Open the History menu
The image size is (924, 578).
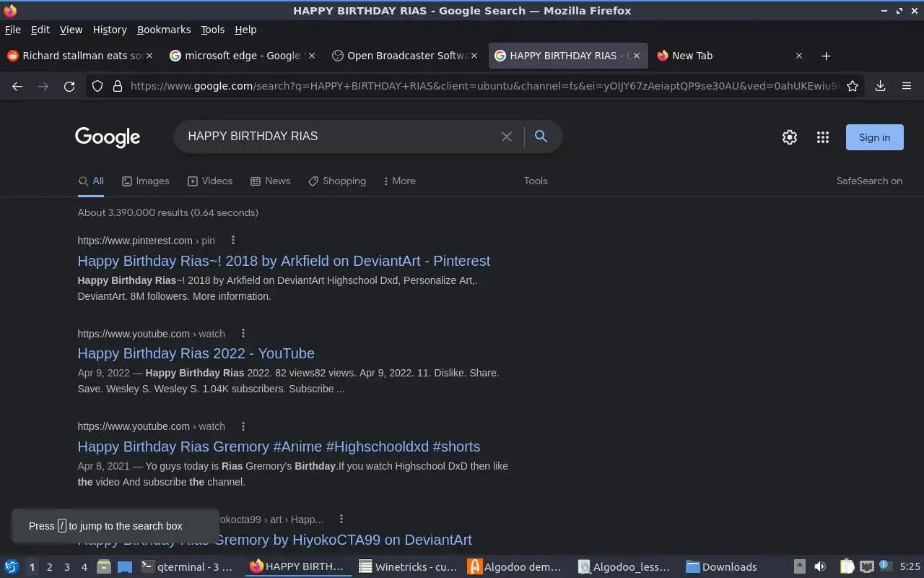point(110,30)
